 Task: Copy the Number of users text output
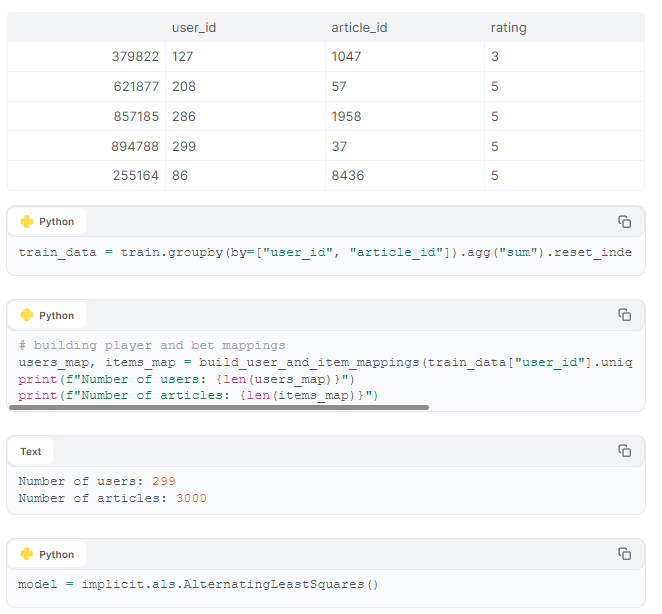point(624,451)
